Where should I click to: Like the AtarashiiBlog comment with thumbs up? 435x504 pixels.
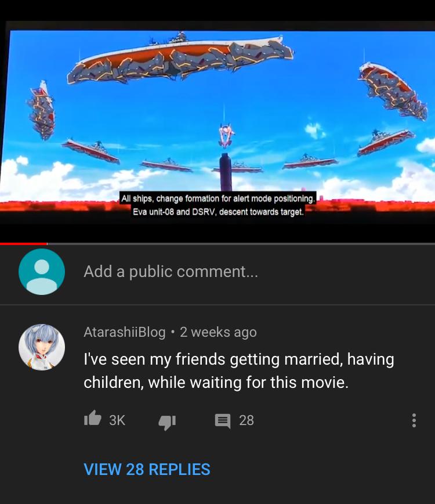pos(93,419)
